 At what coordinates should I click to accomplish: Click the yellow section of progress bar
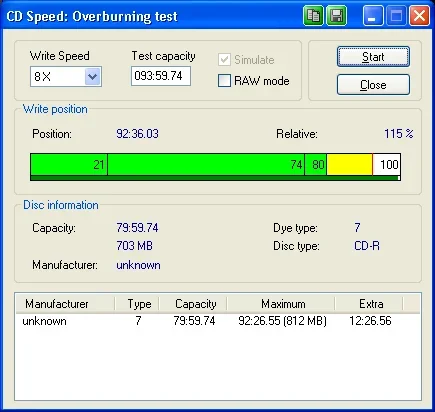(349, 164)
